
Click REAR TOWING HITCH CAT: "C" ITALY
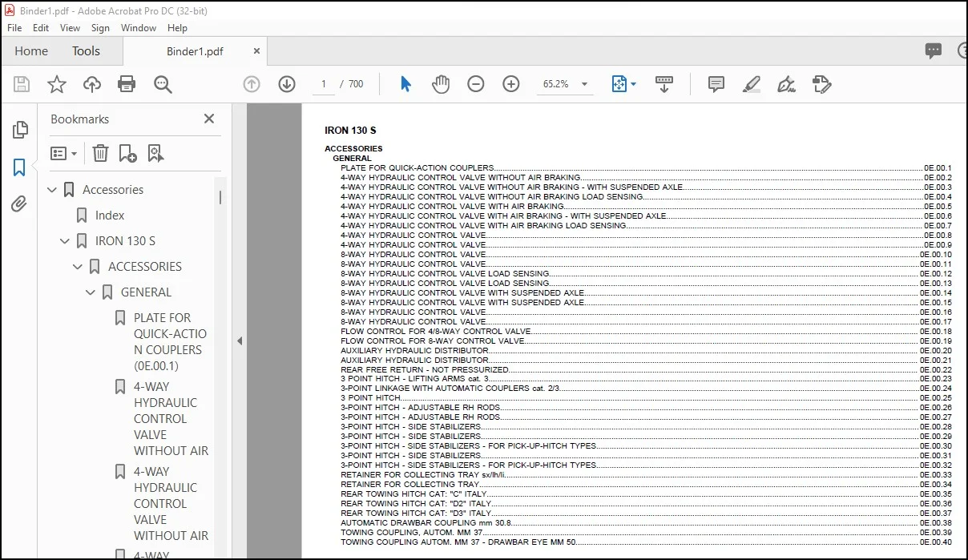[413, 494]
